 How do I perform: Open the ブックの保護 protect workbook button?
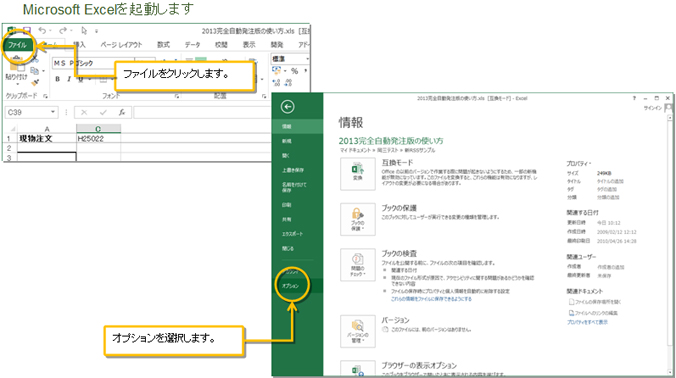[x=357, y=219]
